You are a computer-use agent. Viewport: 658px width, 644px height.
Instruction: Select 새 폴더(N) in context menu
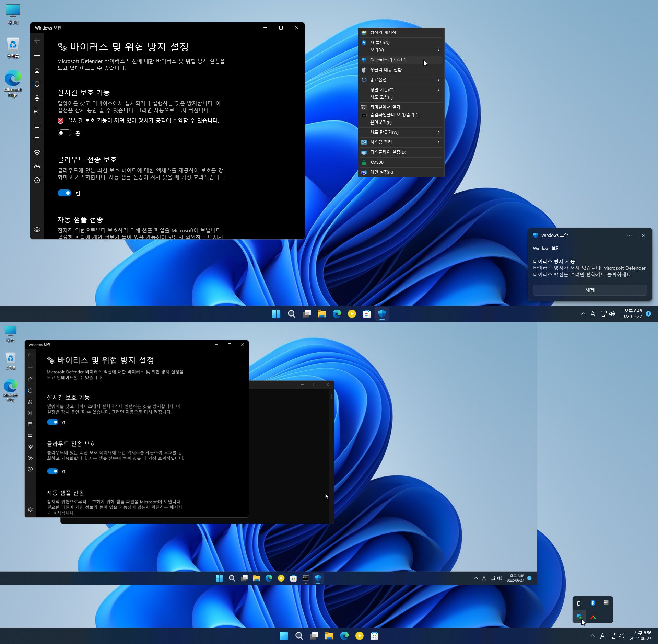[401, 43]
